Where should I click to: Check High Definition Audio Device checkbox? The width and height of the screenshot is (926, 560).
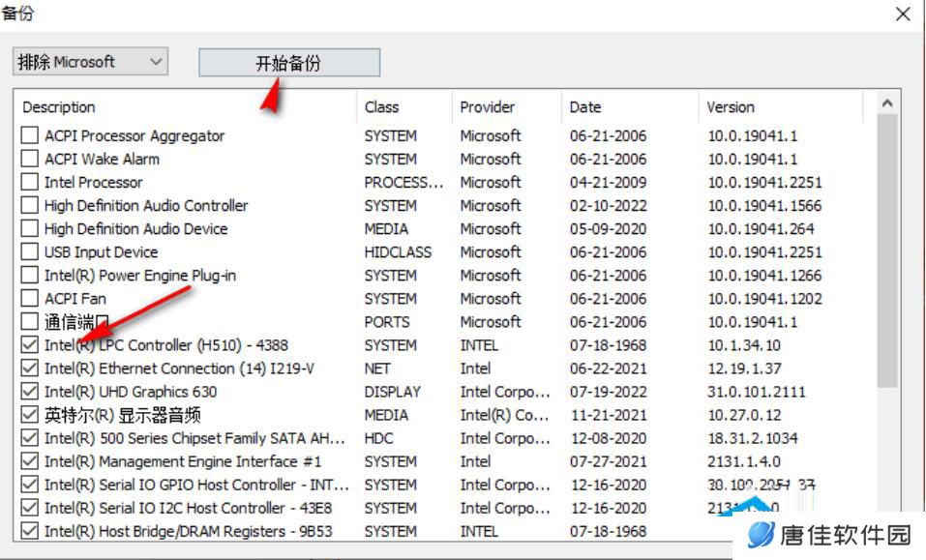[30, 228]
